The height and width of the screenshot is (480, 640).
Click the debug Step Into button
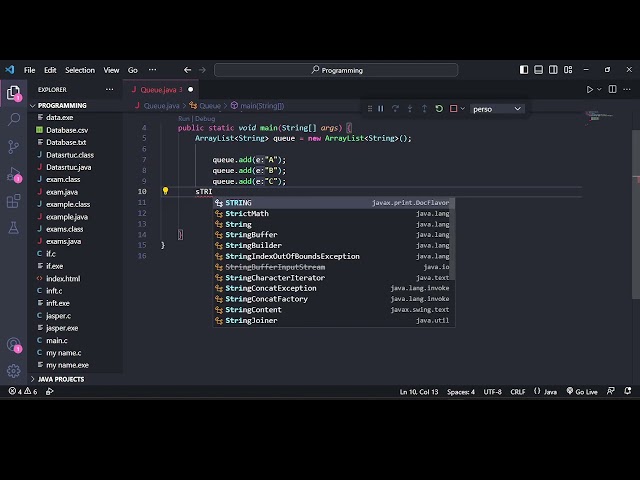(x=410, y=109)
